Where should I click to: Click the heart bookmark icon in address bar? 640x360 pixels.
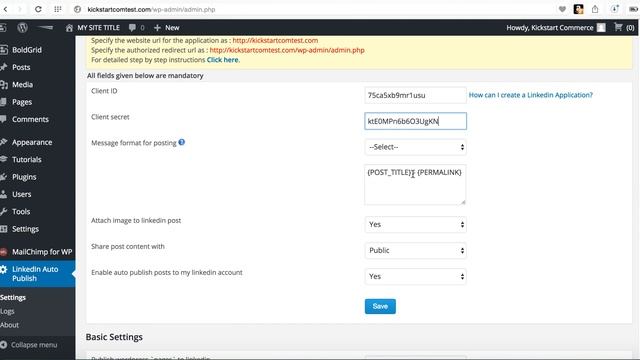(x=562, y=9)
